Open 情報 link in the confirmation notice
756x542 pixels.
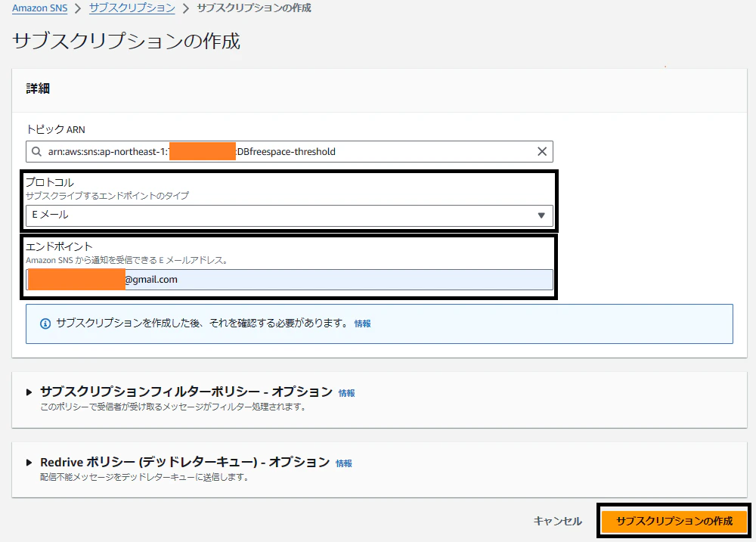click(x=362, y=324)
